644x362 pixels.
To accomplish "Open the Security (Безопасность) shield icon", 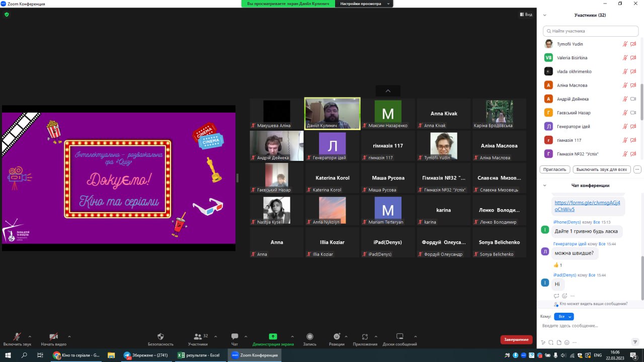I will pyautogui.click(x=160, y=337).
